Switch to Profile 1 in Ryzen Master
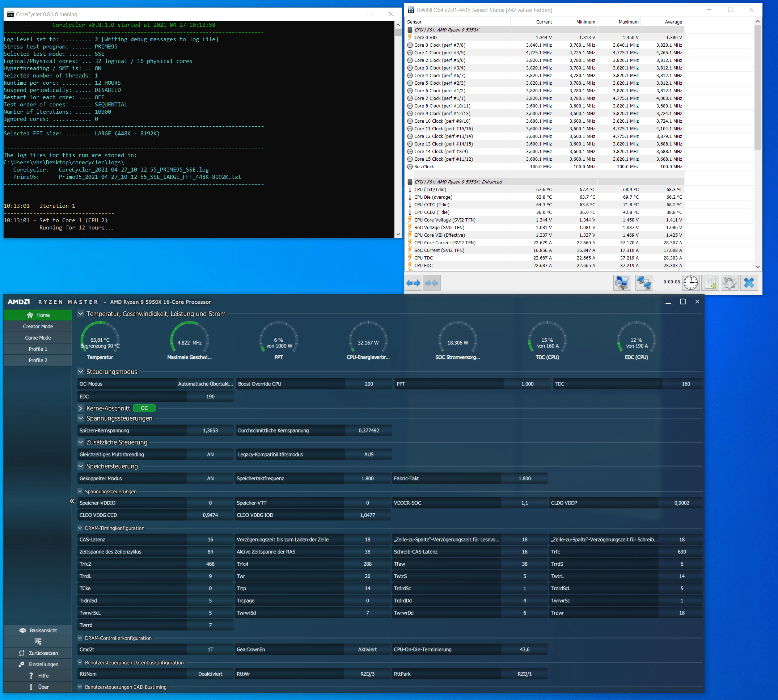This screenshot has width=778, height=700. (38, 349)
